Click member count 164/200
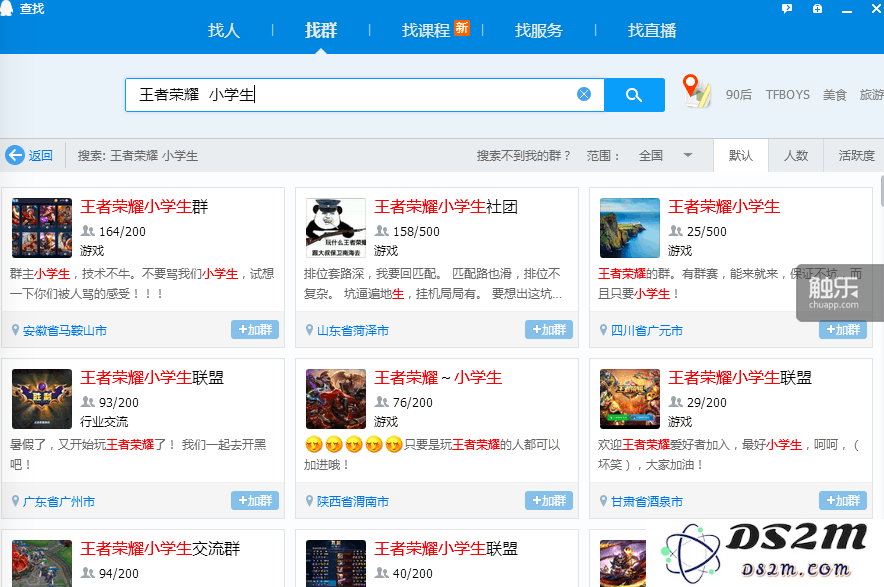884x587 pixels. tap(122, 232)
